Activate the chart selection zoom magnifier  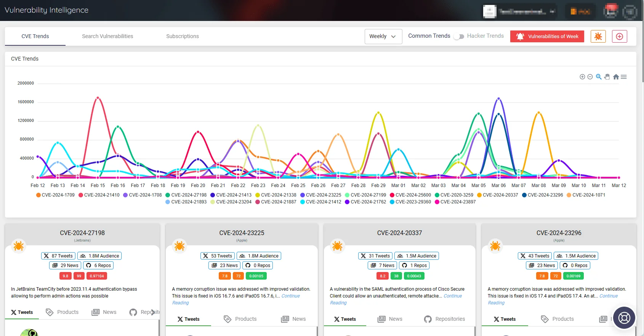coord(599,77)
